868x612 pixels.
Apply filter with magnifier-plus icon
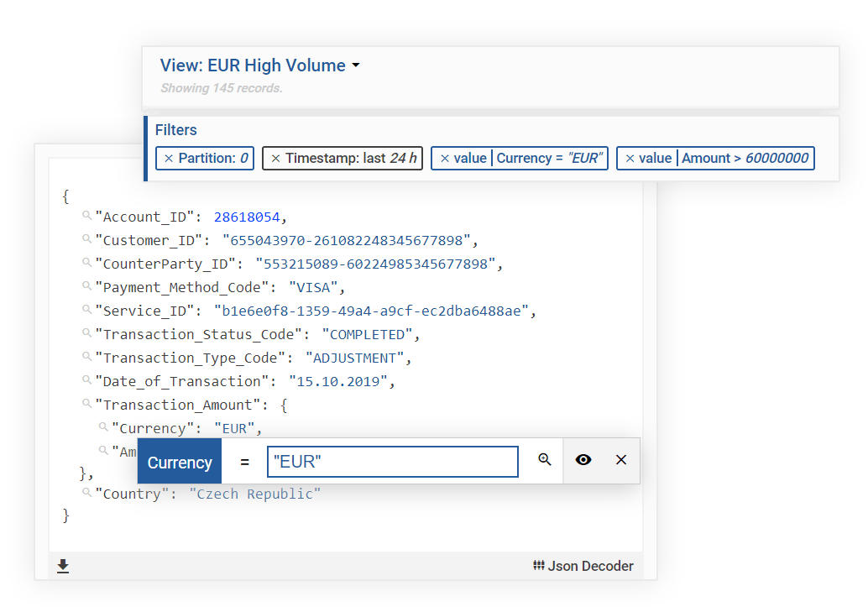coord(545,460)
